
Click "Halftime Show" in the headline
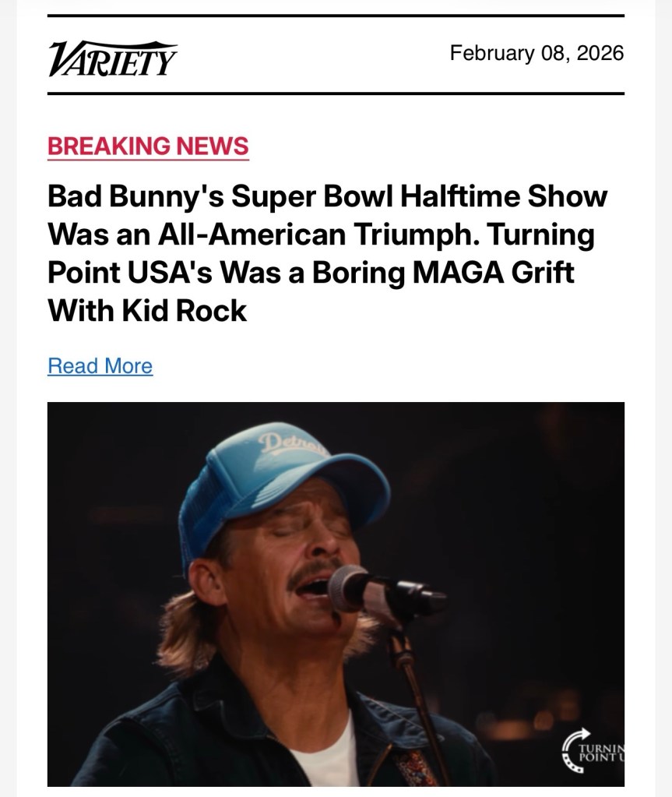[503, 196]
